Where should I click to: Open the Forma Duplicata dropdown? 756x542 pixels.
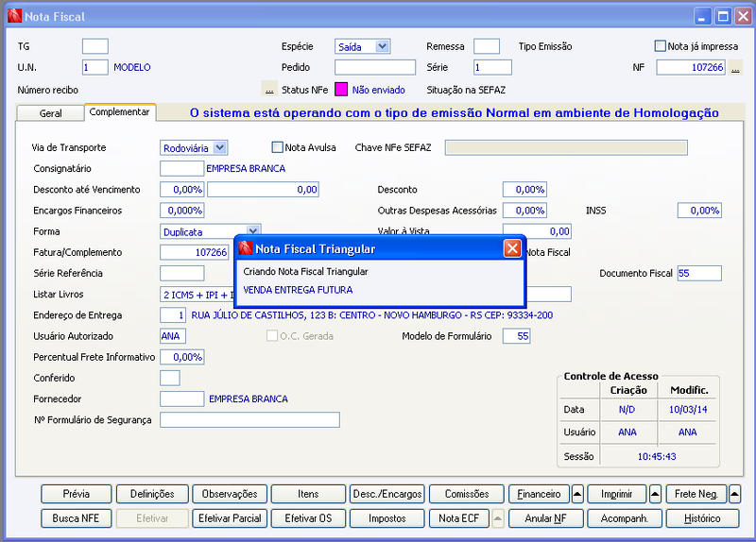pyautogui.click(x=253, y=230)
